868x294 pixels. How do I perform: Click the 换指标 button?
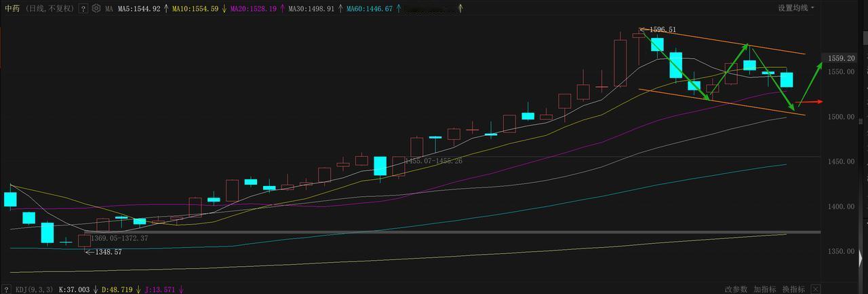[x=793, y=289]
